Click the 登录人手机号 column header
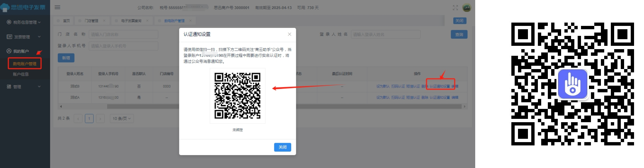Viewport: 644px width, 168px height. tap(108, 74)
